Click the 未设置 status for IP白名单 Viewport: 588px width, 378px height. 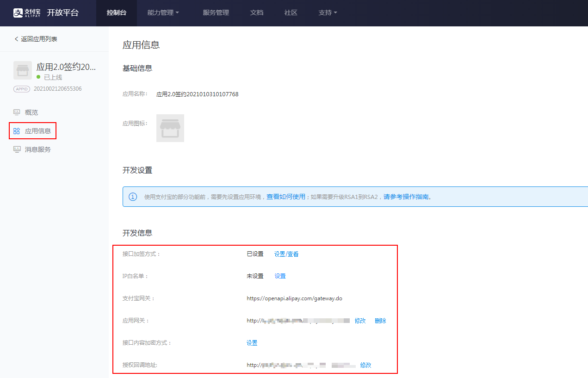coord(255,276)
